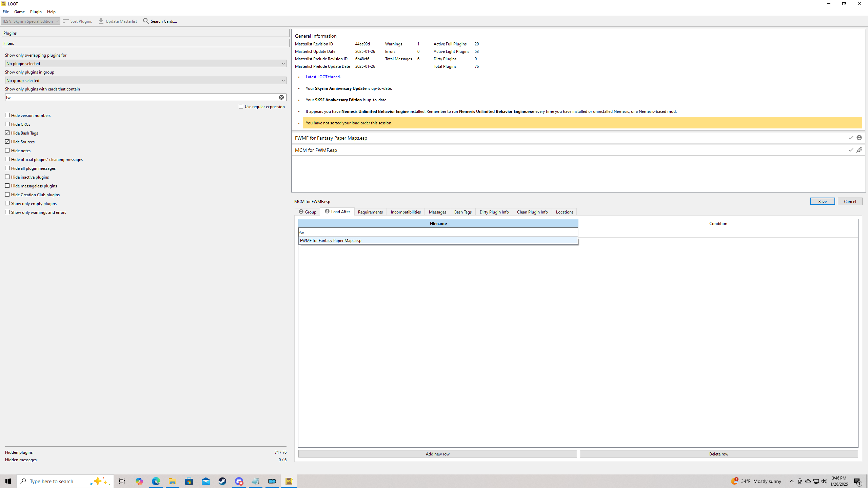The width and height of the screenshot is (868, 488).
Task: Uncheck Hide Bash Tags
Action: pos(7,133)
